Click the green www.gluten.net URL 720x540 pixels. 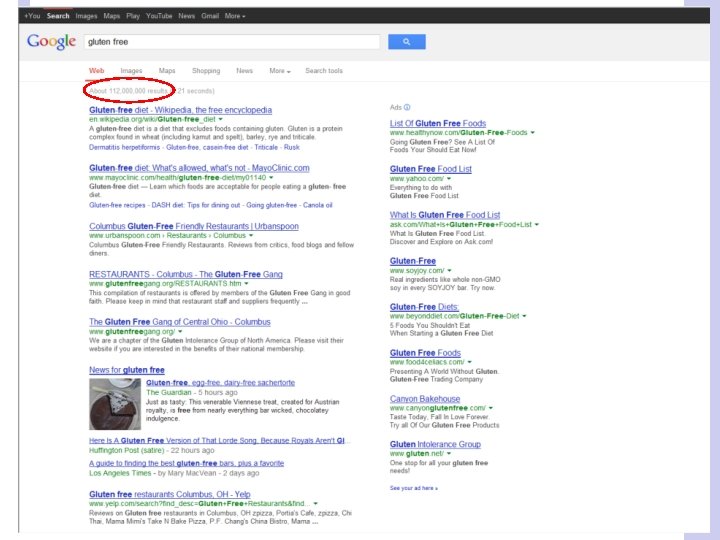pyautogui.click(x=416, y=454)
